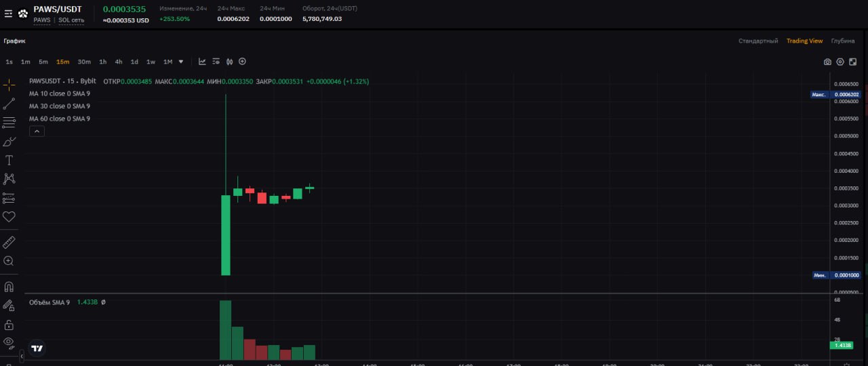This screenshot has height=366, width=868.
Task: Click the MA 60 close indicator legend
Action: (x=60, y=119)
